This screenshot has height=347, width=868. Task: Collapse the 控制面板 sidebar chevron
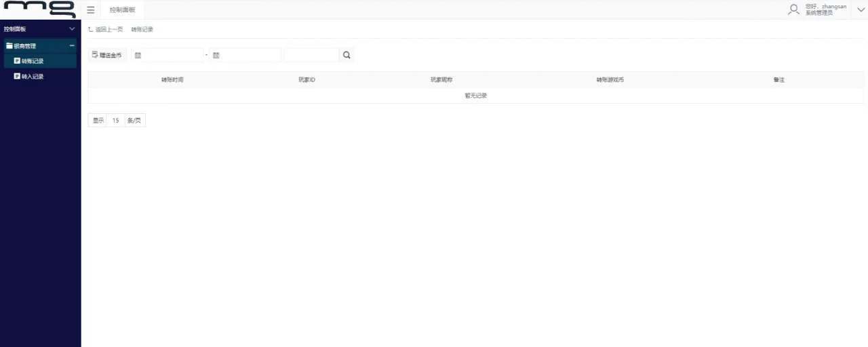tap(72, 29)
